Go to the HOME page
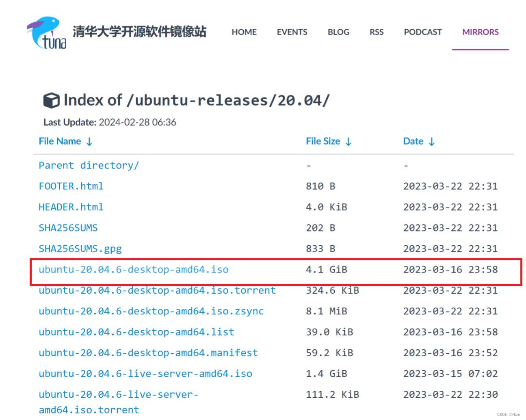The height and width of the screenshot is (420, 526). pyautogui.click(x=244, y=32)
